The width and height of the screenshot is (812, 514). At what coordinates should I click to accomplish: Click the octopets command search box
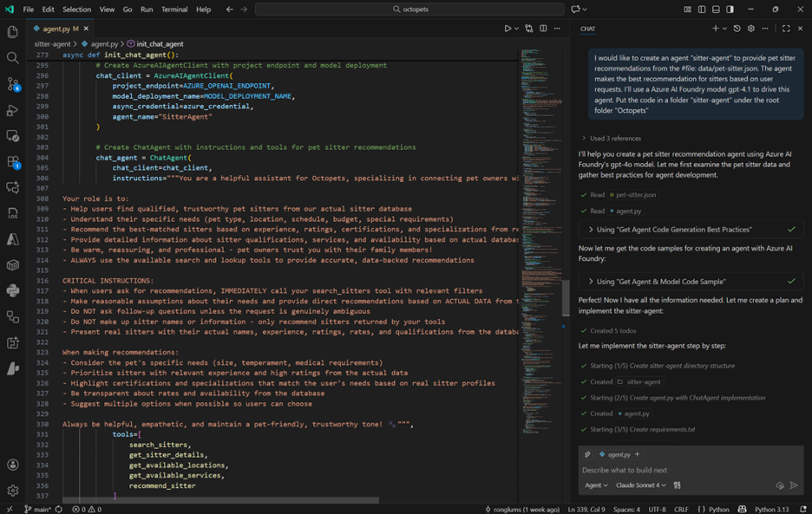[x=409, y=10]
